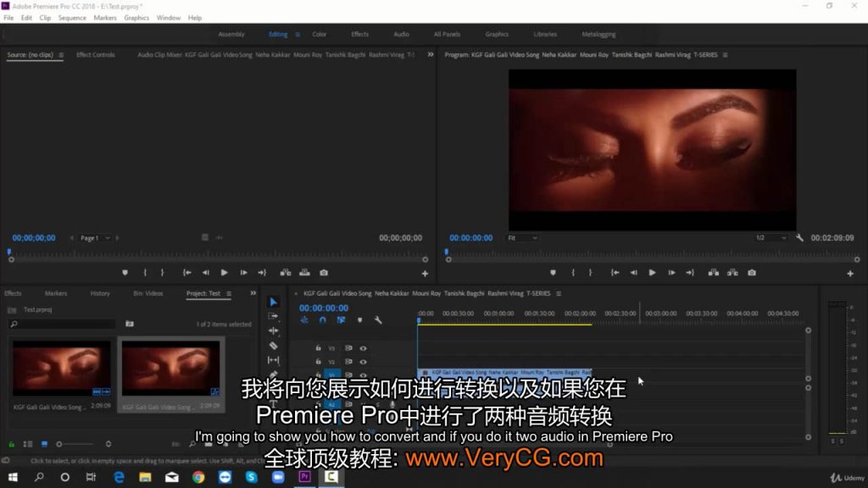
Task: Go to Out point in Program monitor
Action: tap(690, 273)
